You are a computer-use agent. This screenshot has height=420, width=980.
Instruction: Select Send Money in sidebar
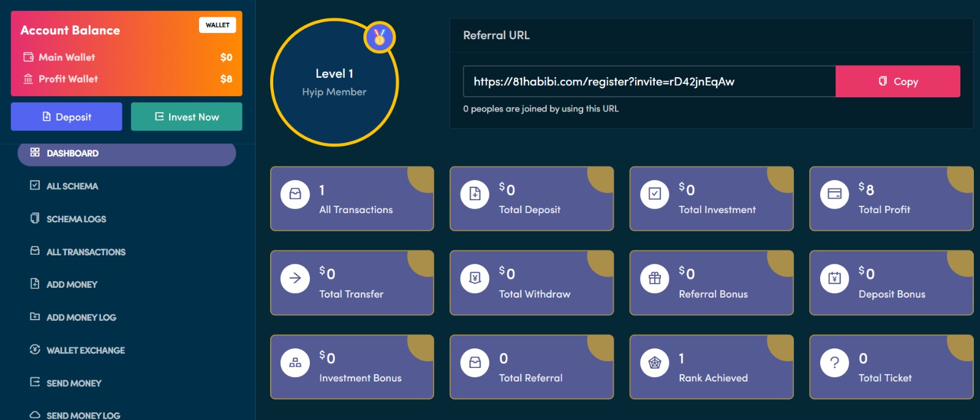click(x=73, y=383)
